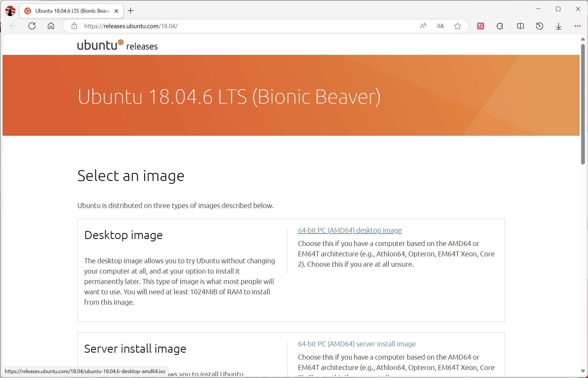Screen dimensions: 588x378
Task: Open split screen icon
Action: click(520, 26)
